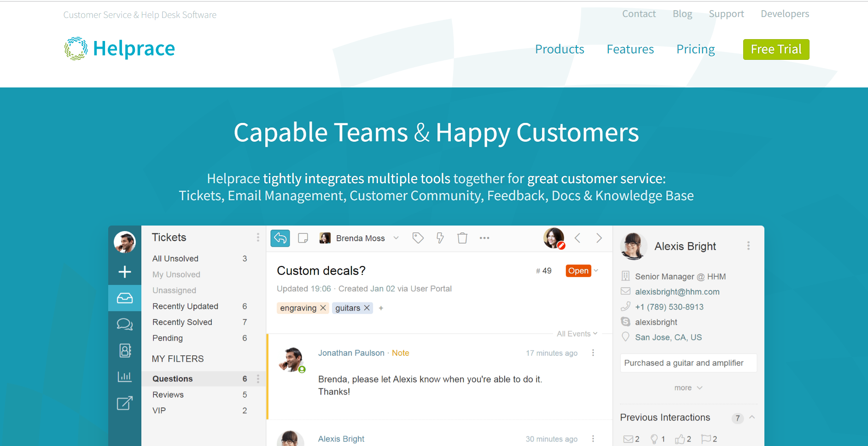Open the chat bubbles community icon
Image resolution: width=868 pixels, height=446 pixels.
tap(125, 324)
